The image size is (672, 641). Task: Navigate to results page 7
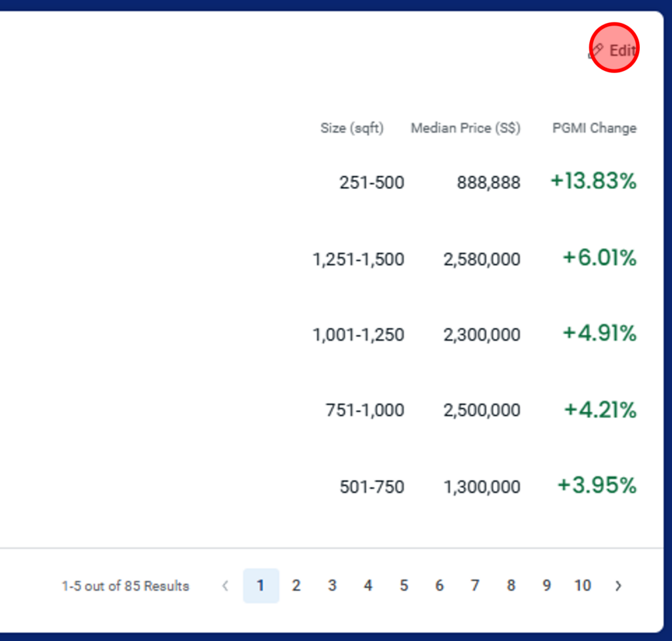click(475, 586)
